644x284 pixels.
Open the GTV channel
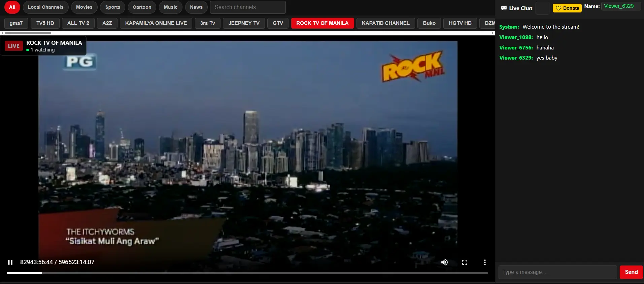coord(278,23)
